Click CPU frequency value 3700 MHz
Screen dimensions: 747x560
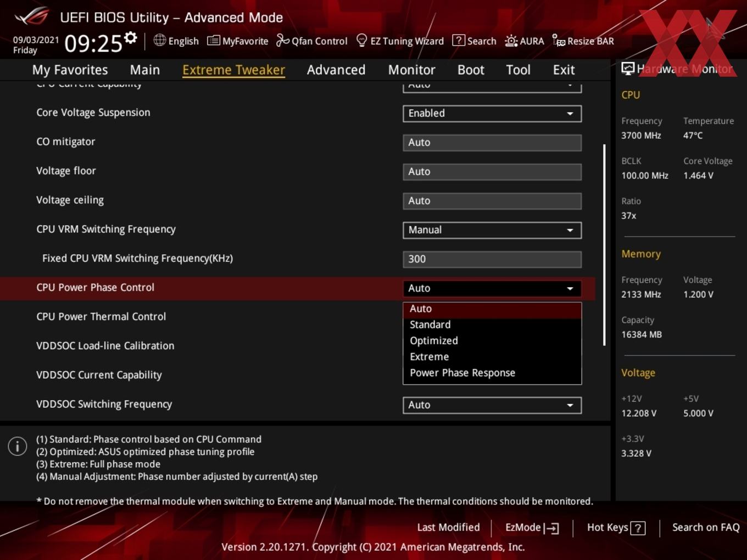[x=641, y=135]
